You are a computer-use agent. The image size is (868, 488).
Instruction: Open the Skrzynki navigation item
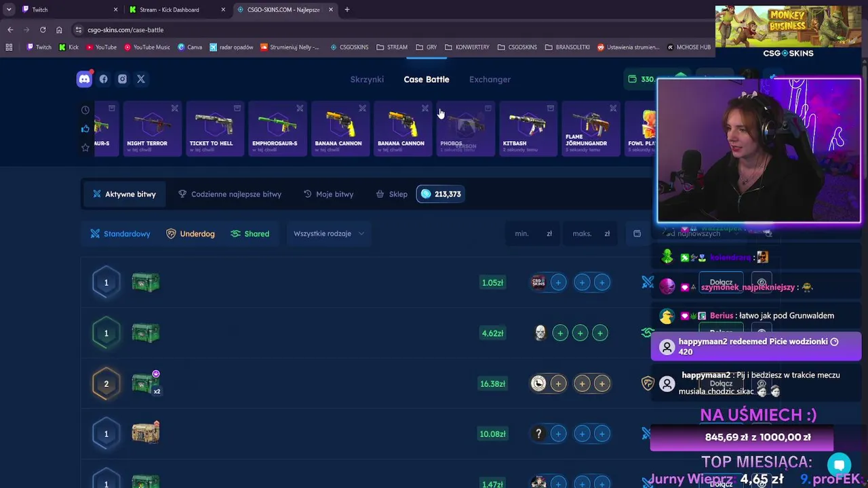[367, 79]
